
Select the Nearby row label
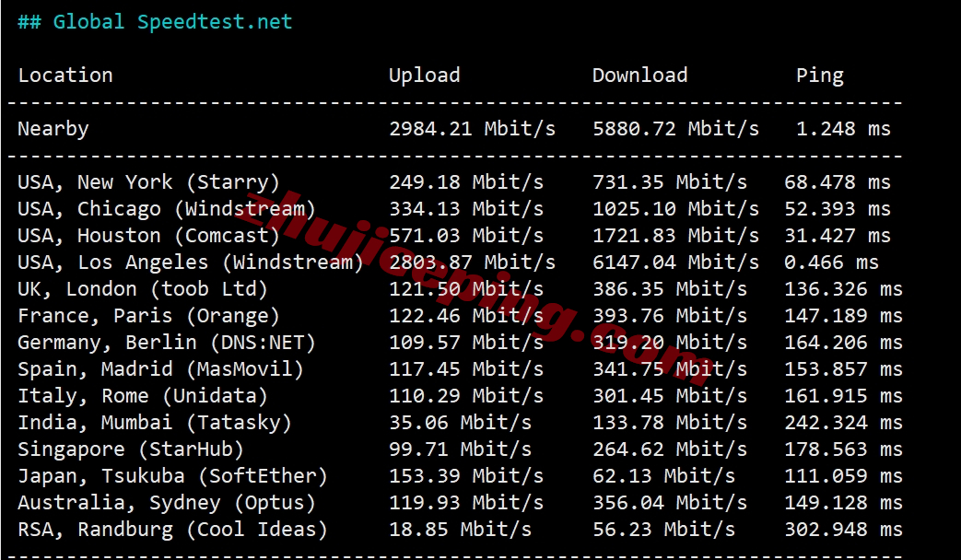tap(53, 129)
